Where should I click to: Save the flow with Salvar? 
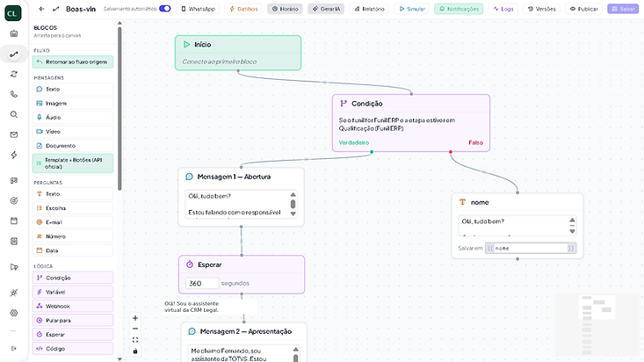click(x=623, y=9)
